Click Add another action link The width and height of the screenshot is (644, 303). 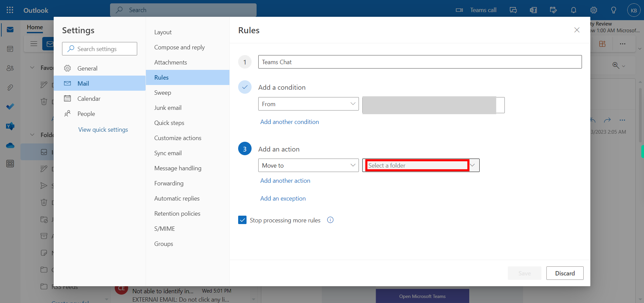click(x=285, y=180)
